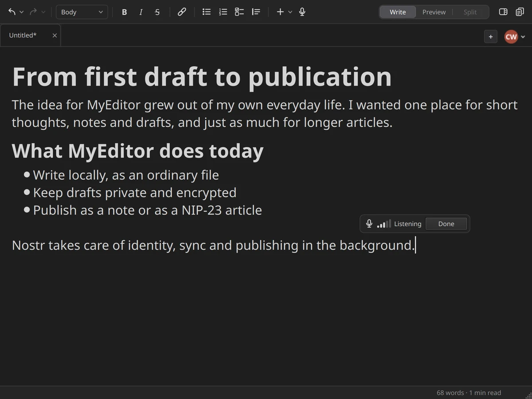The height and width of the screenshot is (399, 532).
Task: Expand the insert menu chevron
Action: (290, 12)
